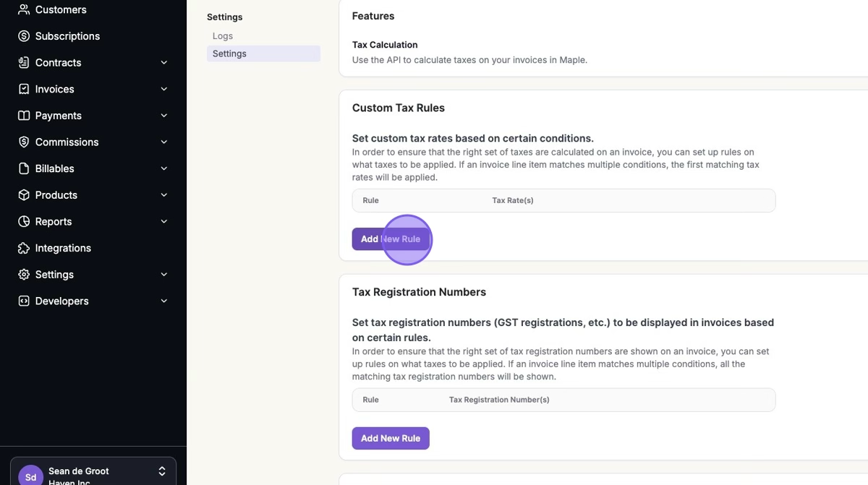Viewport: 868px width, 485px height.
Task: Open the Logs settings tab
Action: click(223, 36)
